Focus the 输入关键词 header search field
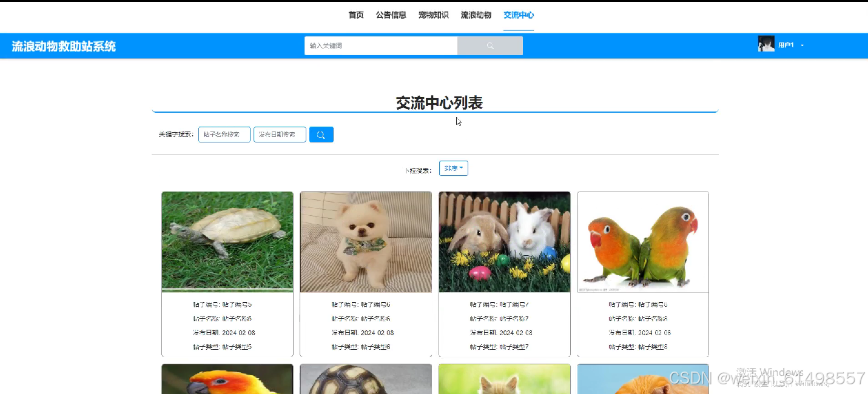Image resolution: width=868 pixels, height=394 pixels. click(x=381, y=45)
